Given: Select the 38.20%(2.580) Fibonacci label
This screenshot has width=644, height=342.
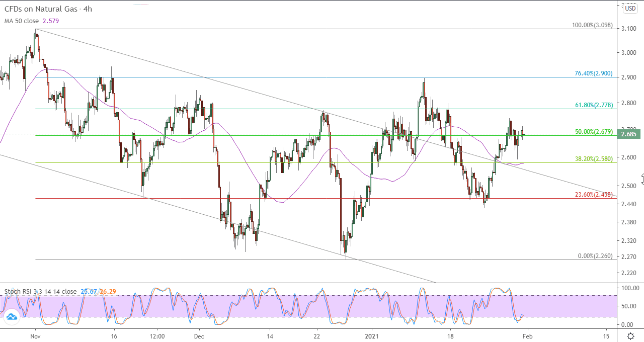Looking at the screenshot, I should [x=594, y=158].
